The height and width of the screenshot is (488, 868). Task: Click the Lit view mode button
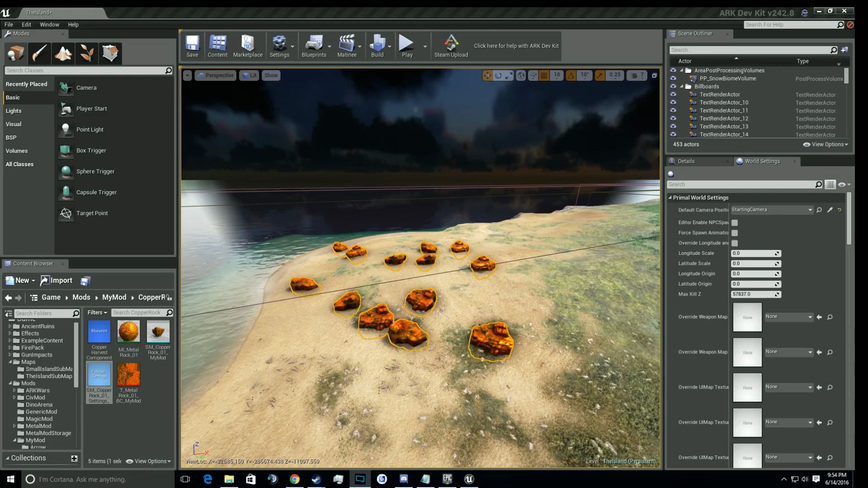[249, 75]
